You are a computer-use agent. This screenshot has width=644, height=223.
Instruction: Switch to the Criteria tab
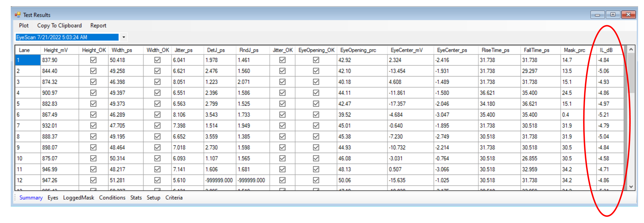click(174, 198)
